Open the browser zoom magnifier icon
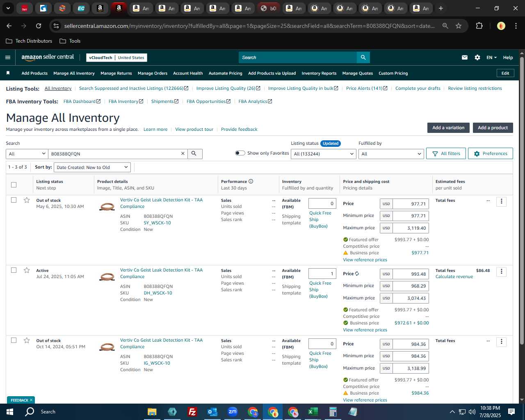Viewport: 525px width, 420px height. click(x=445, y=26)
